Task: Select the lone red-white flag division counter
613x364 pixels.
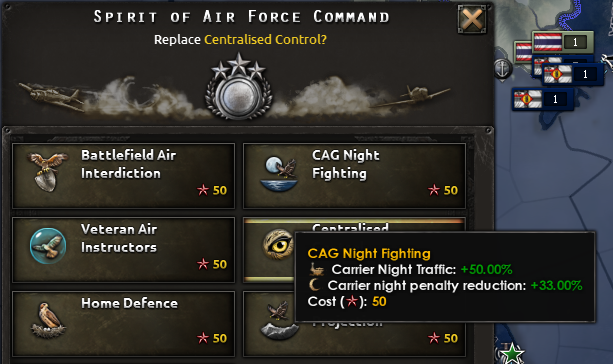Action: pos(543,99)
